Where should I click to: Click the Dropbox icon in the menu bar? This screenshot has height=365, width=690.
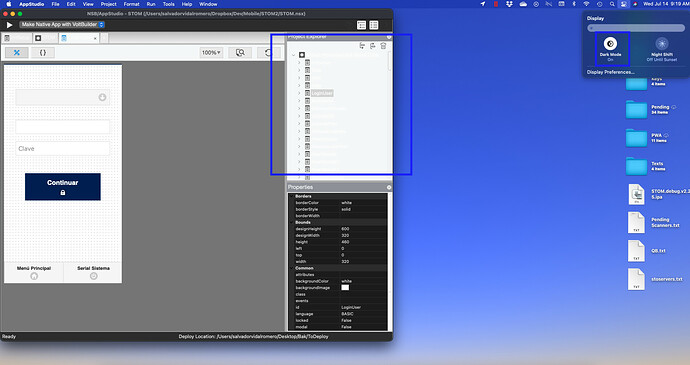pyautogui.click(x=510, y=4)
